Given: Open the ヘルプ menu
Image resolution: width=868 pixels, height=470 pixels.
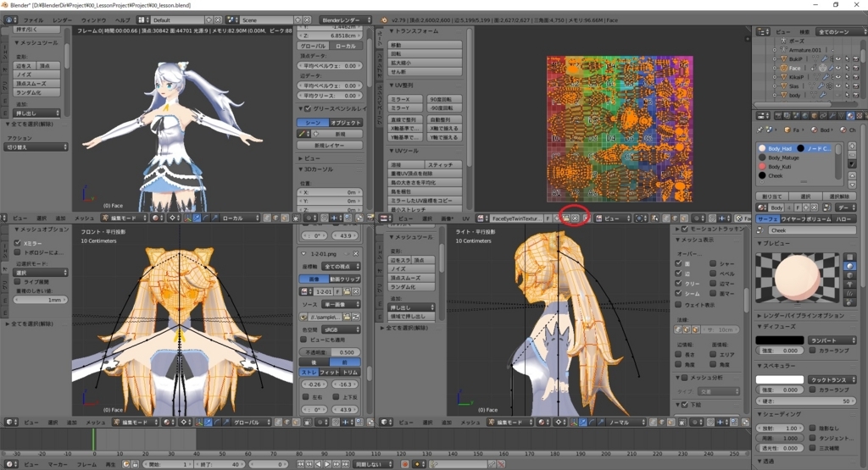Looking at the screenshot, I should [x=122, y=20].
